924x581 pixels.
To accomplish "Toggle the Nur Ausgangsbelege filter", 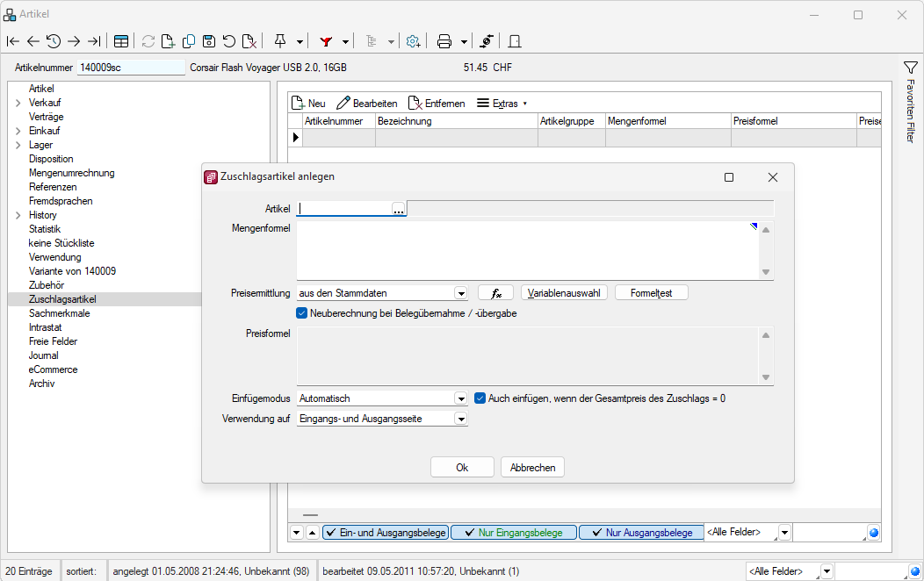I will point(641,533).
